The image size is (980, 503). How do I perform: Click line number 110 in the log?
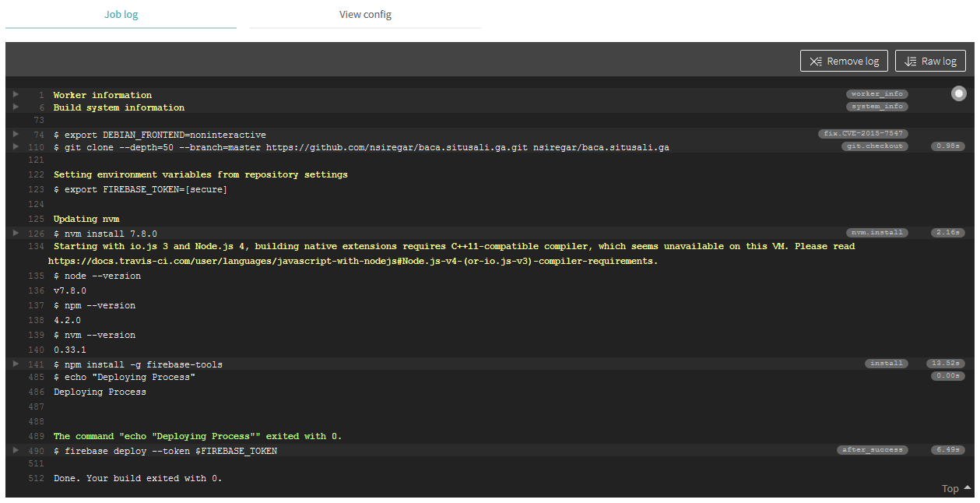tap(37, 147)
